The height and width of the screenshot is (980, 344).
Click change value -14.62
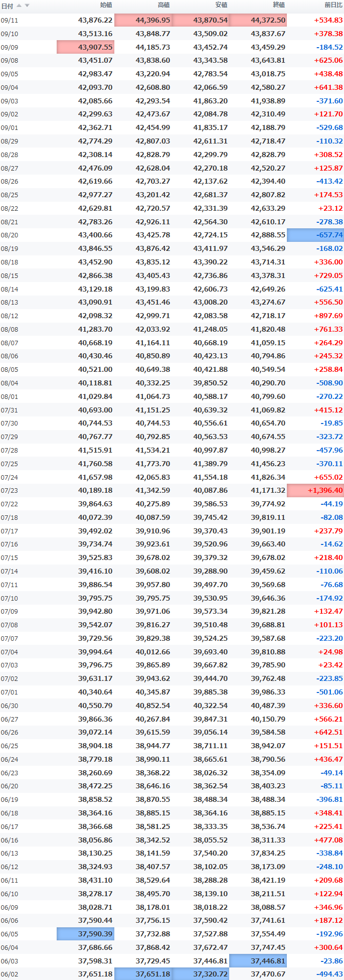click(332, 544)
